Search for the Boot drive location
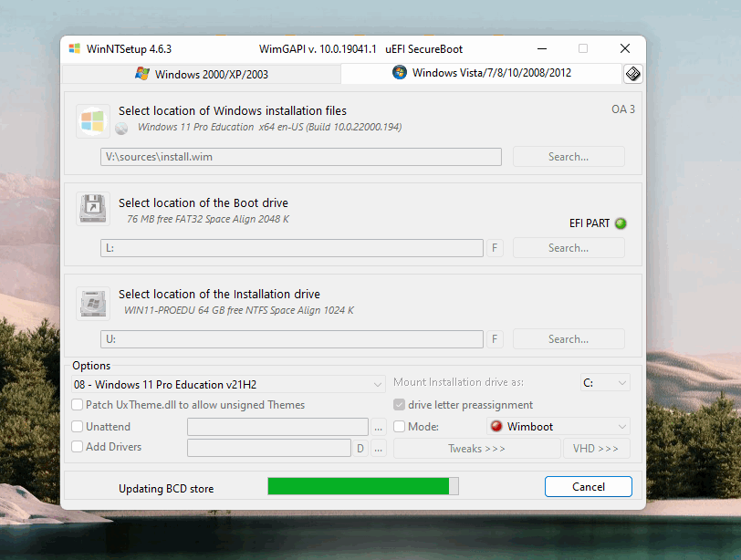Viewport: 741px width, 560px height. (x=569, y=248)
